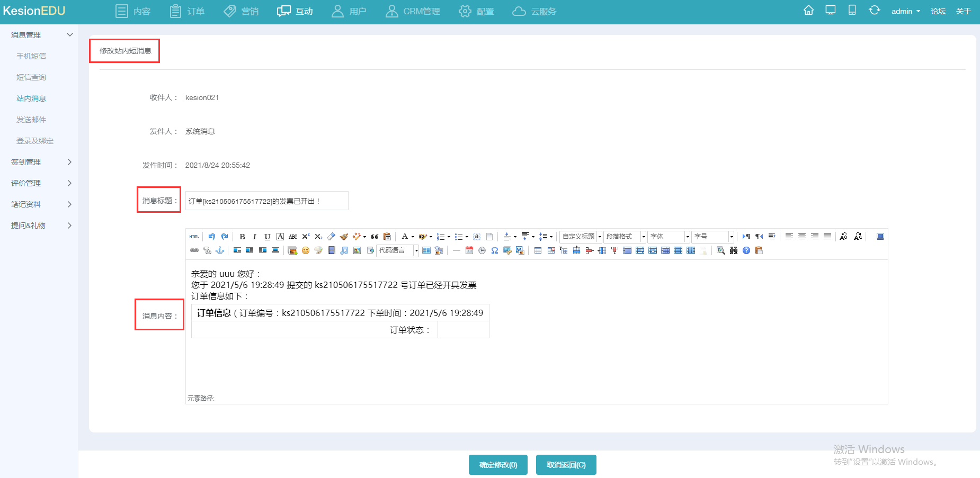Click the 确定修改(O) button
Image resolution: width=980 pixels, height=478 pixels.
click(498, 465)
